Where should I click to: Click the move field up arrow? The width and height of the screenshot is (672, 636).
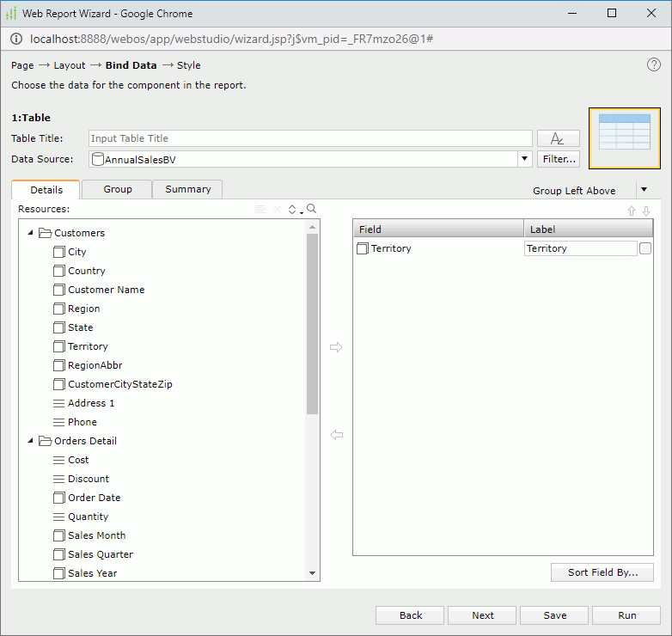point(632,211)
